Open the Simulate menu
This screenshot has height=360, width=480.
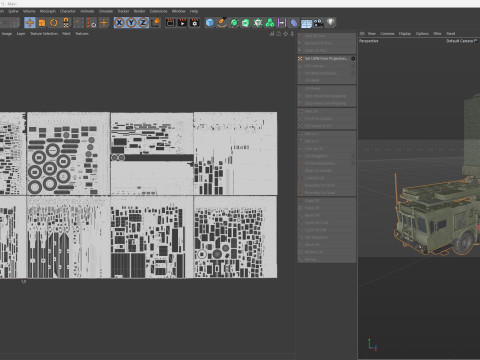click(106, 11)
